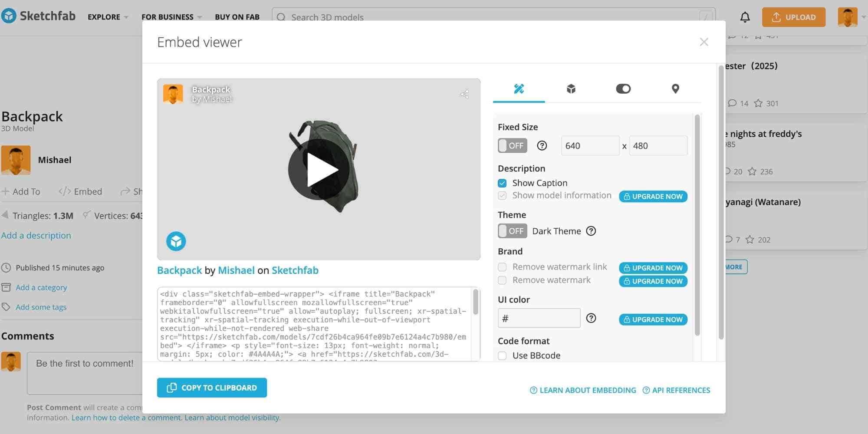Check Show model information checkbox
This screenshot has height=434, width=868.
[502, 196]
